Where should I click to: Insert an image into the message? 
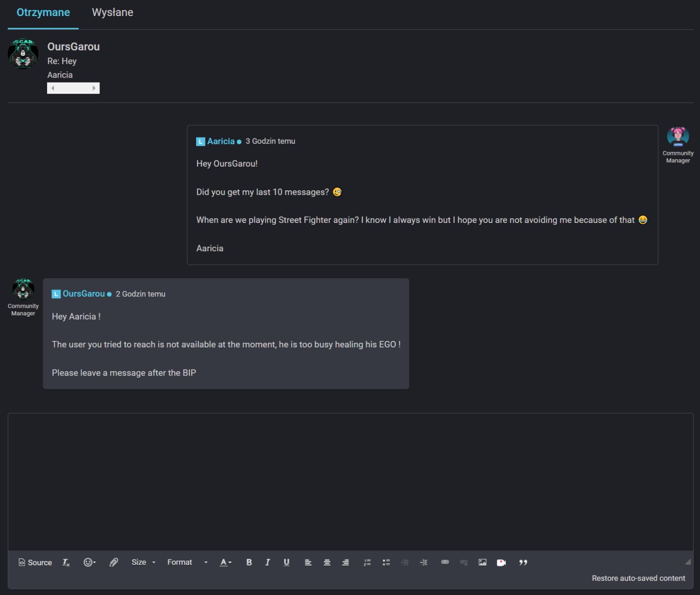(x=483, y=562)
